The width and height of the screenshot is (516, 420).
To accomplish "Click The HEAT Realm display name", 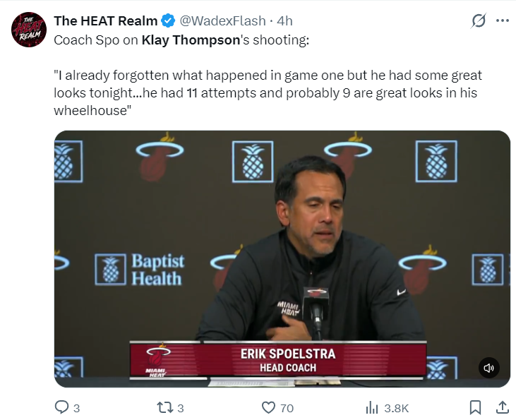I will 106,21.
